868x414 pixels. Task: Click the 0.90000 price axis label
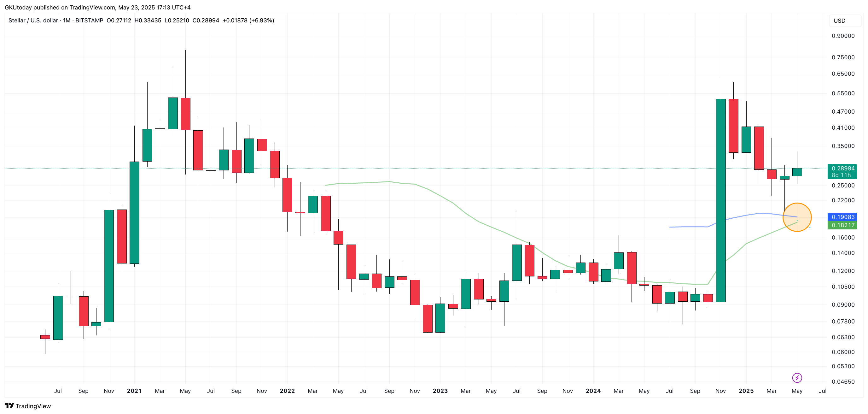click(843, 36)
